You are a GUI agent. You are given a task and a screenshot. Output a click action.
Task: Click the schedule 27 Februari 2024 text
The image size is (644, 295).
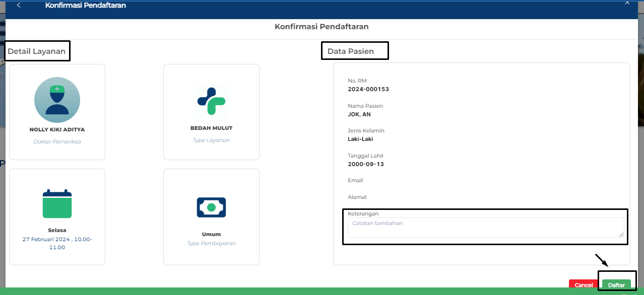pyautogui.click(x=57, y=243)
